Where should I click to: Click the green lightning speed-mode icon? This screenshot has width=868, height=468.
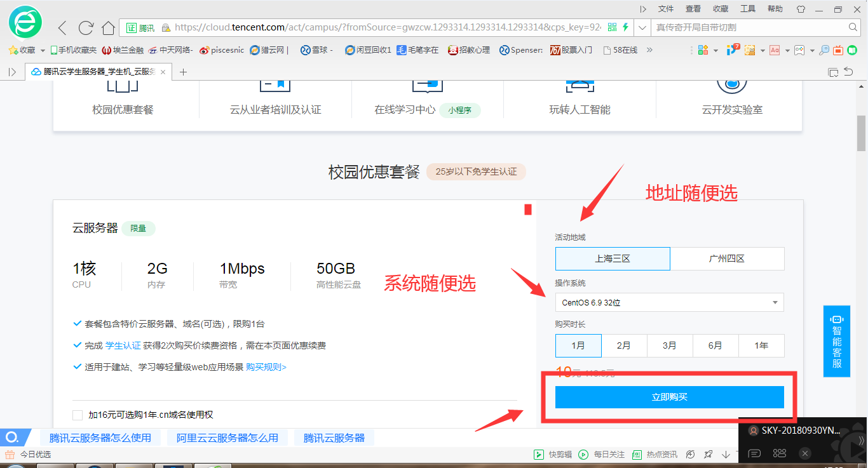(626, 27)
